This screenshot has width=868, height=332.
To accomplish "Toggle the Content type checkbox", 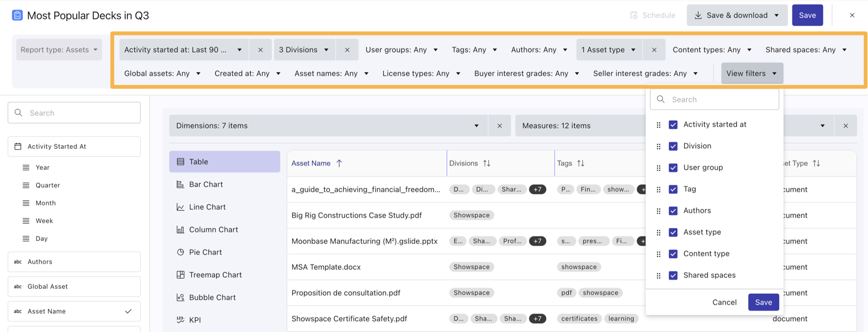I will point(673,254).
